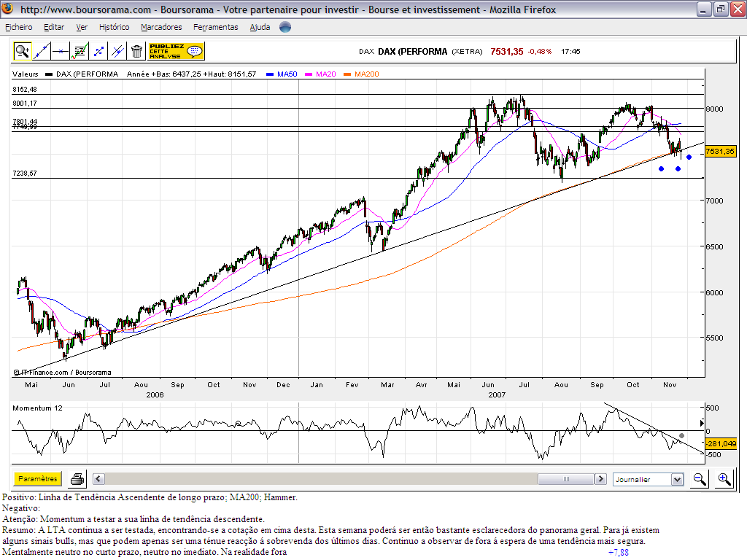Click the scrollbar left arrow
747x560 pixels.
coord(98,479)
